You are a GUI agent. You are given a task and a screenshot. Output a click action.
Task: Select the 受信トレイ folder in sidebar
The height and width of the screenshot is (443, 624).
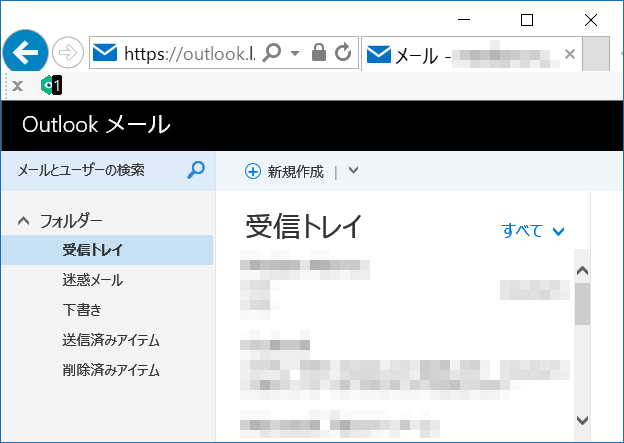[x=107, y=250]
